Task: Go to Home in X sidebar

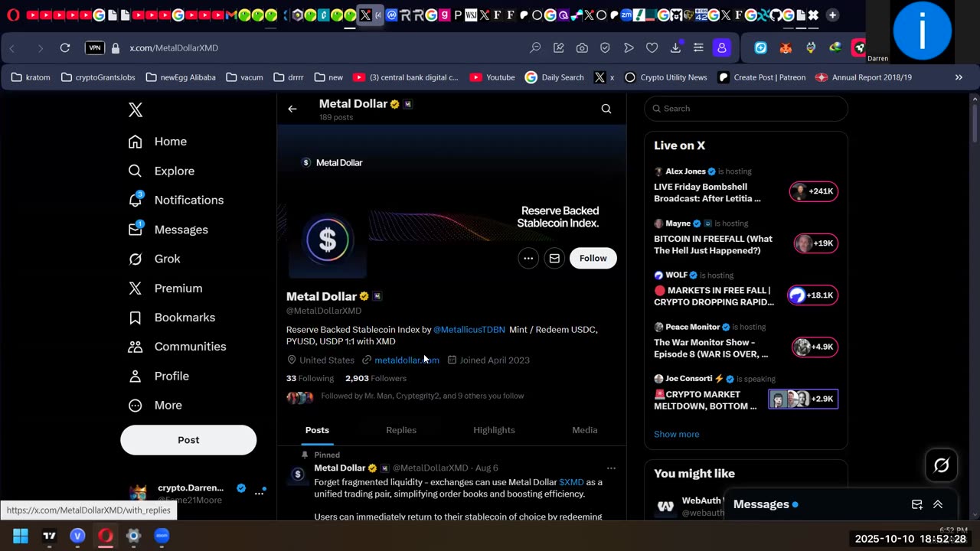Action: 158,142
